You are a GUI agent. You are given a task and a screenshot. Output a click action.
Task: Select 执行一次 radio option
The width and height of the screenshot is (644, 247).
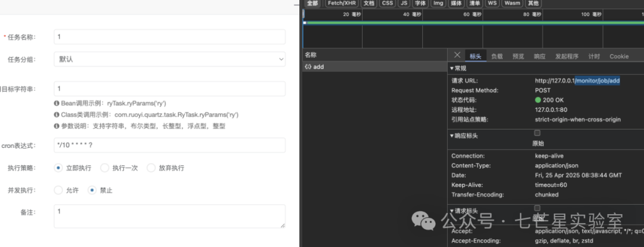coord(105,168)
